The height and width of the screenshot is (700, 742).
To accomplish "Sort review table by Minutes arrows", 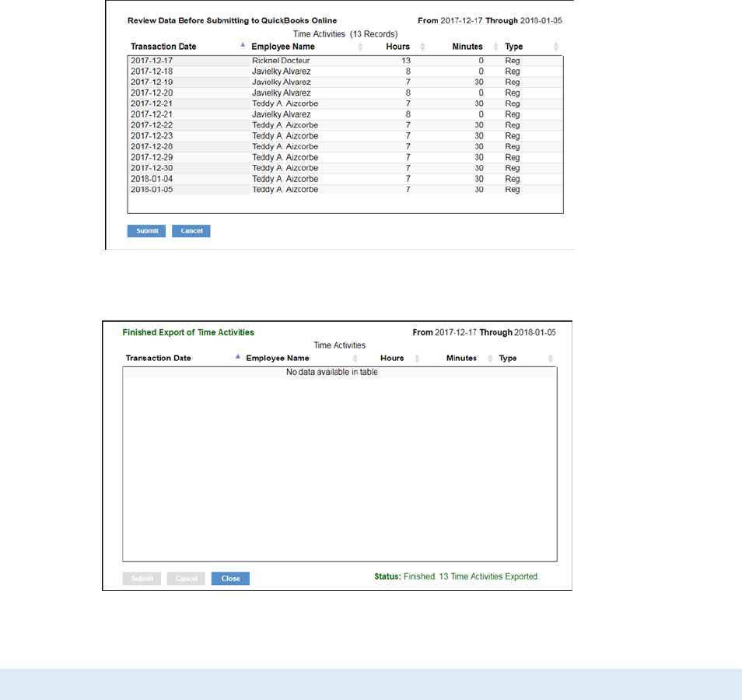I will 496,47.
